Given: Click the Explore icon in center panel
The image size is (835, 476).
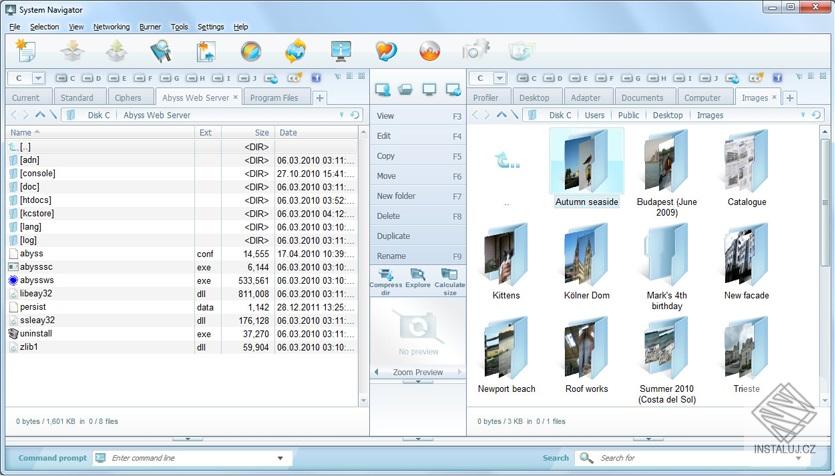Looking at the screenshot, I should click(x=418, y=276).
